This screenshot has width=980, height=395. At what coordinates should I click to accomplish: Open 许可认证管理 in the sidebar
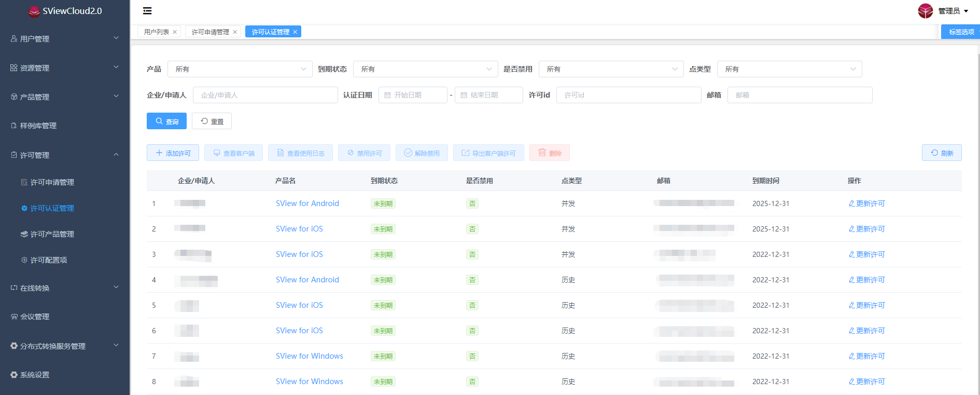pyautogui.click(x=65, y=208)
